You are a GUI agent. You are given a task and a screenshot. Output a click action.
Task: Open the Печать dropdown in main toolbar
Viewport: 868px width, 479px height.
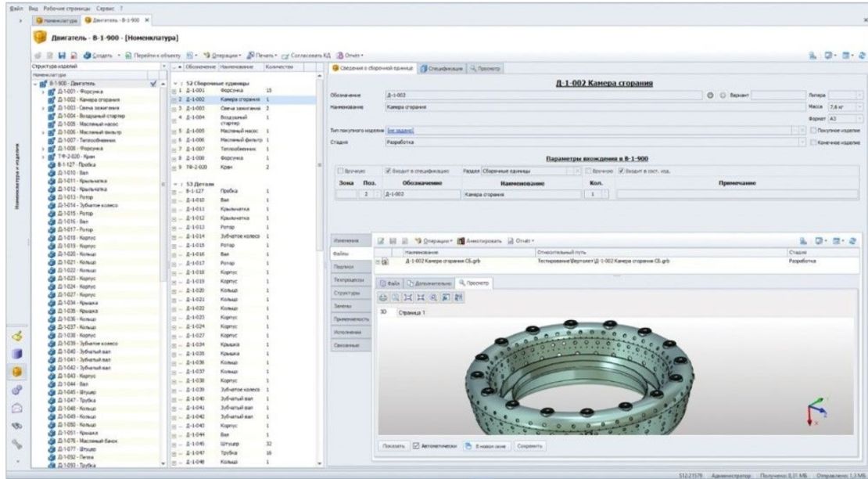(262, 56)
